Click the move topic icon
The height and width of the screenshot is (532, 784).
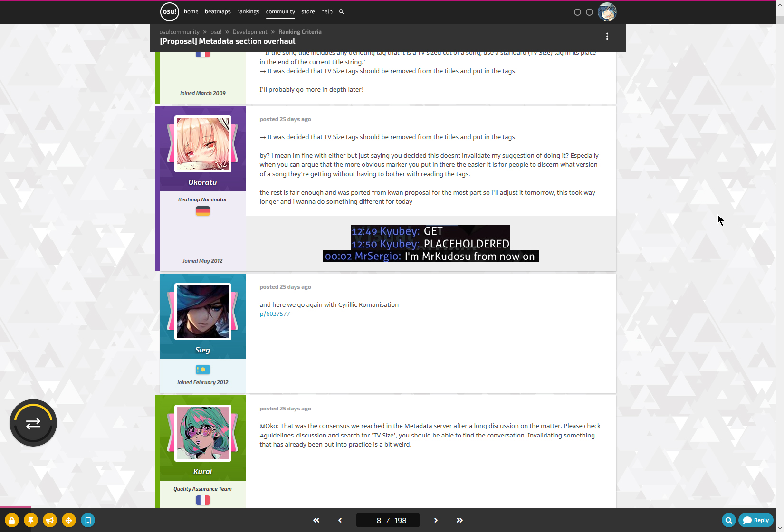(x=69, y=520)
